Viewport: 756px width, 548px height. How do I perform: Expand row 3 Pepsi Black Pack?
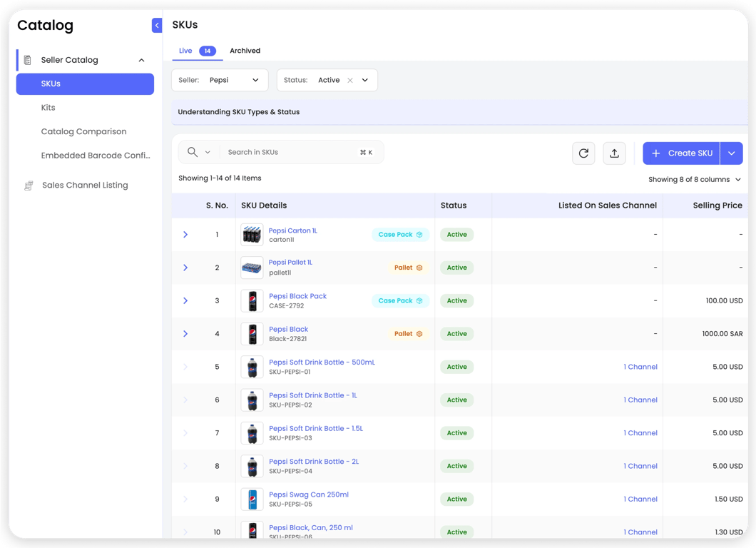[x=185, y=300]
